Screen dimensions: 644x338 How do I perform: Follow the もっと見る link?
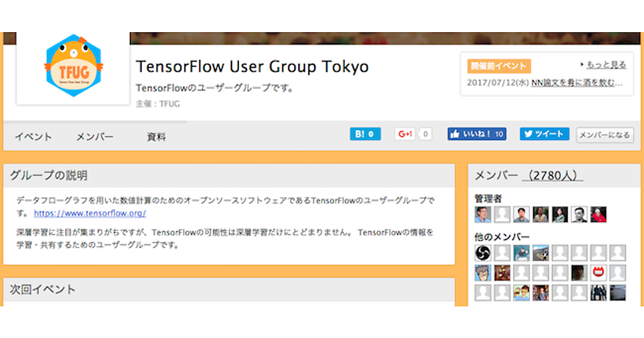[605, 65]
